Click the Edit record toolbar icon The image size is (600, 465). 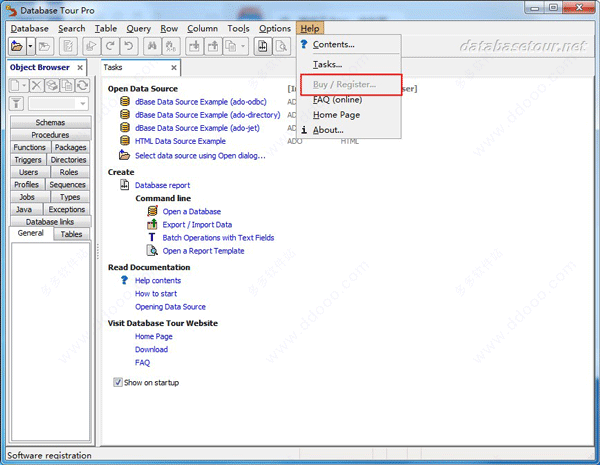[x=68, y=46]
